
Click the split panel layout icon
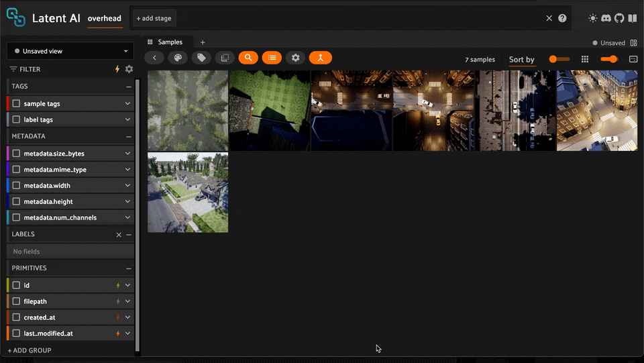click(x=634, y=43)
